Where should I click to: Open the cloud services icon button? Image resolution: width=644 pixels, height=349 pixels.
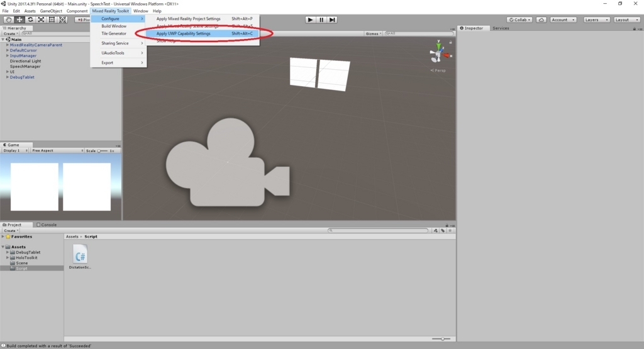coord(541,19)
